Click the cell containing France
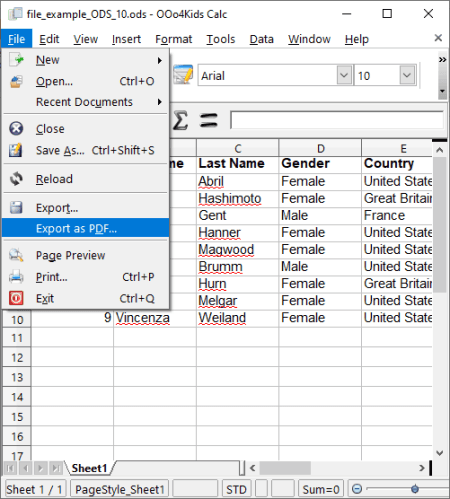 pyautogui.click(x=397, y=216)
